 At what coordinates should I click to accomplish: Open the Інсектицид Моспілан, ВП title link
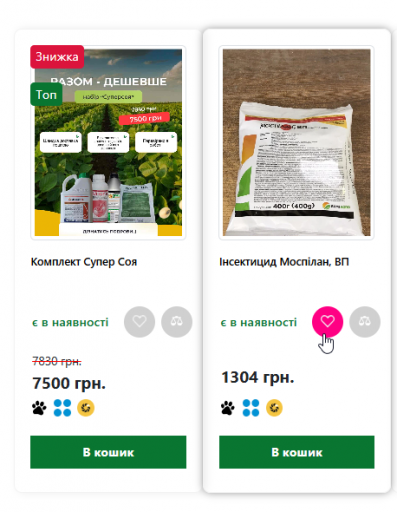284,262
